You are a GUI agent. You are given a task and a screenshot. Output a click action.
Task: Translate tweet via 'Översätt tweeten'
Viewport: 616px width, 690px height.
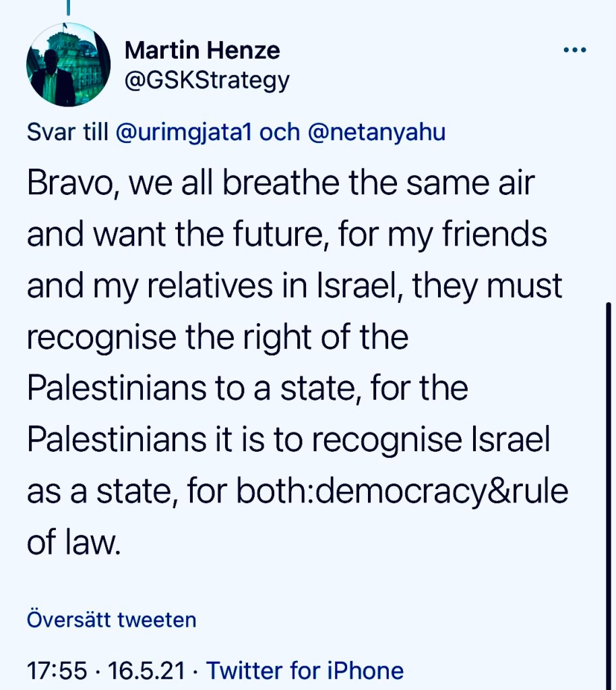[x=111, y=619]
